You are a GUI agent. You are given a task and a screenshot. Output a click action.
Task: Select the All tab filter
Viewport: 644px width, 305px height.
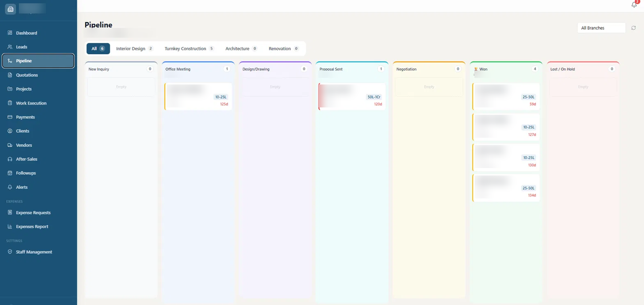coord(98,49)
